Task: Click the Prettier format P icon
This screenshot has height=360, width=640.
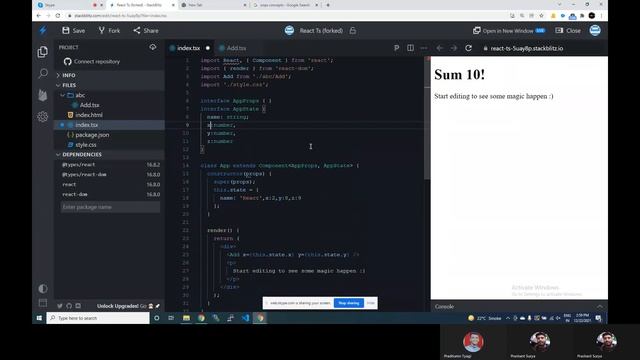Action: 396,48
